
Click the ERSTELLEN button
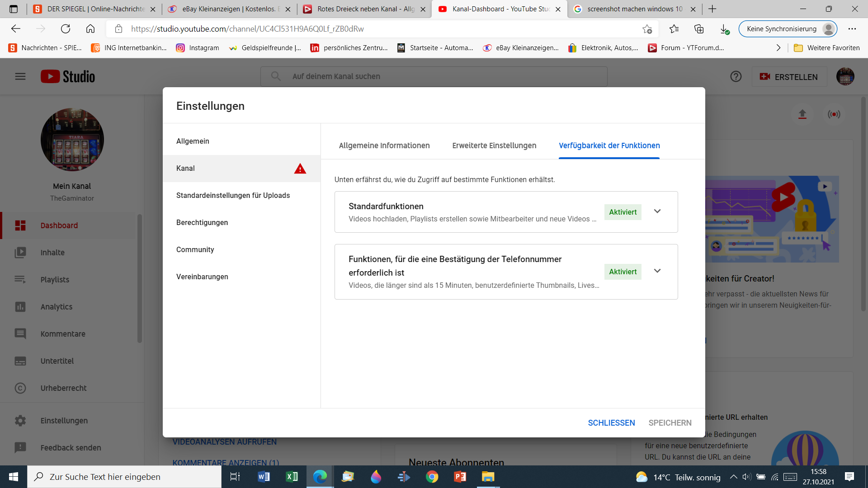789,77
